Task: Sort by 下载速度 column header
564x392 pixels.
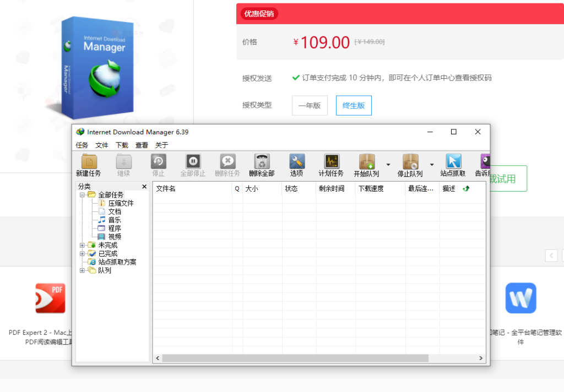Action: point(380,188)
